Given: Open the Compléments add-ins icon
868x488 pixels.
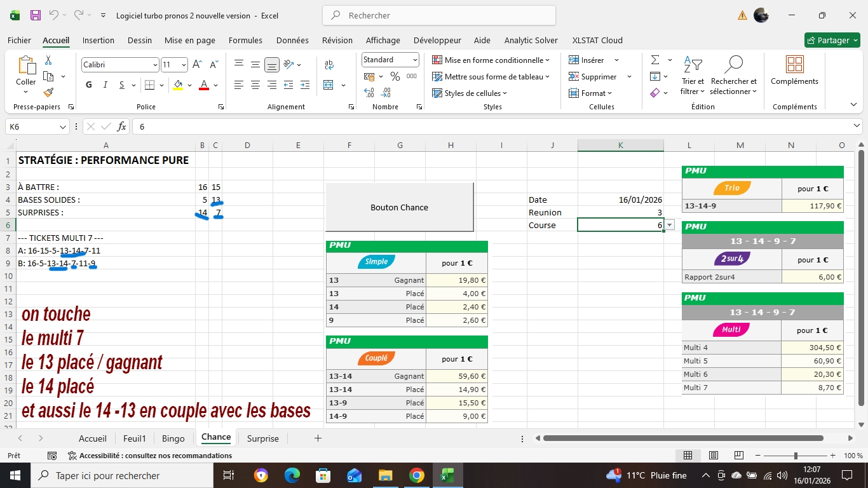Looking at the screenshot, I should click(x=794, y=64).
